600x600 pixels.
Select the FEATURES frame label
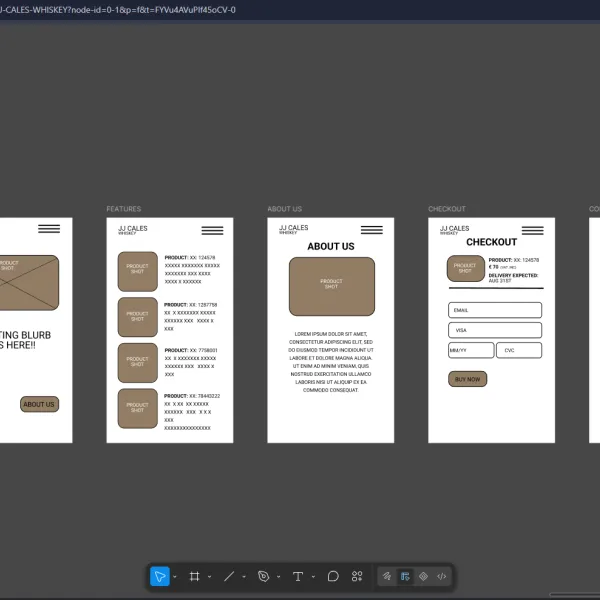click(x=124, y=209)
